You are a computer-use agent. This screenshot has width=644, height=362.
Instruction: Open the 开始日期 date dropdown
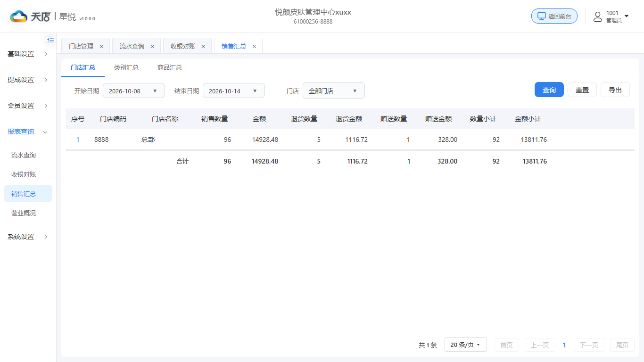pyautogui.click(x=134, y=90)
